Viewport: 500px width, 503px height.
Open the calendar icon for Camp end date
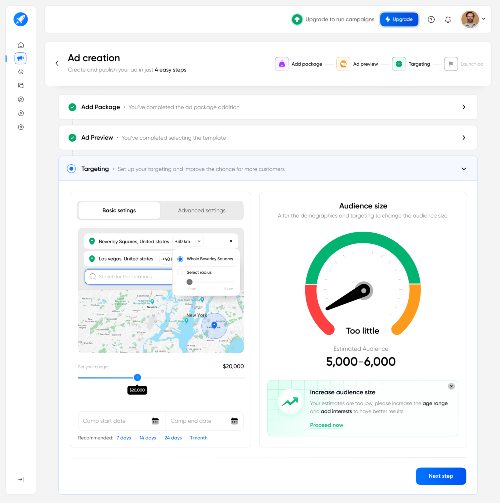click(234, 421)
